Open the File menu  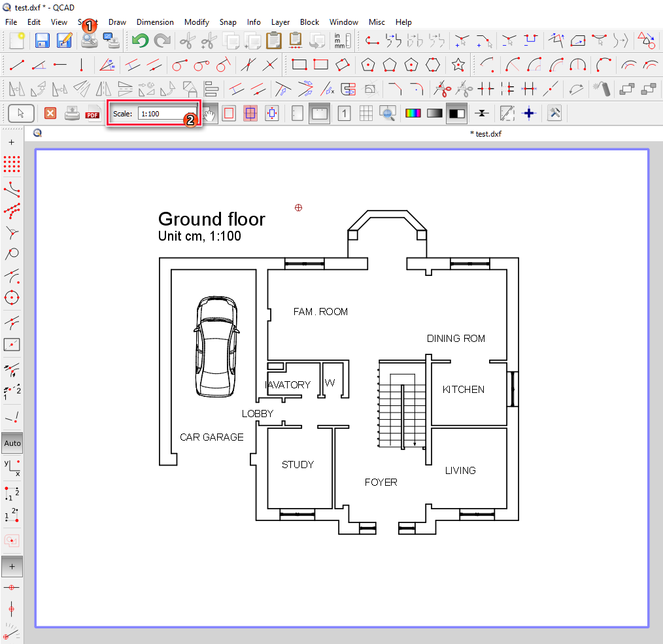11,22
